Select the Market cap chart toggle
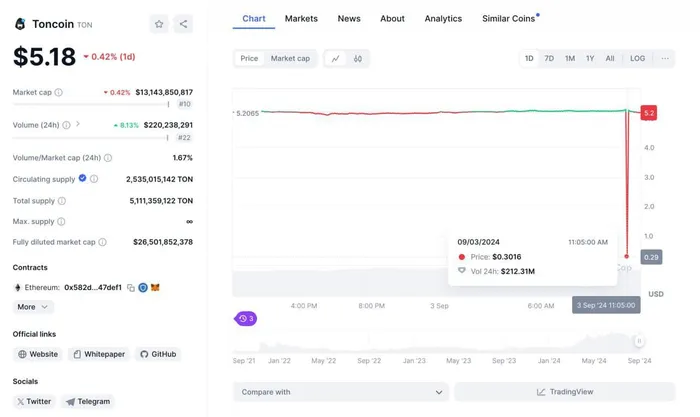Viewport: 700px width, 417px height. [x=290, y=58]
